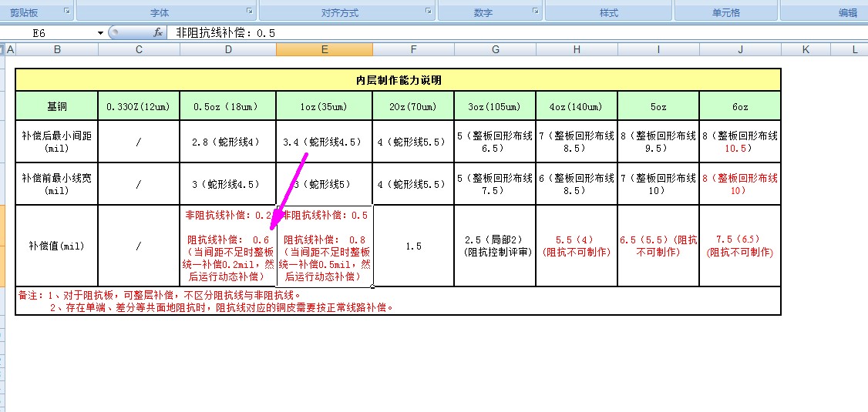The width and height of the screenshot is (868, 412).
Task: Click the 基铜 header cell
Action: coord(57,106)
